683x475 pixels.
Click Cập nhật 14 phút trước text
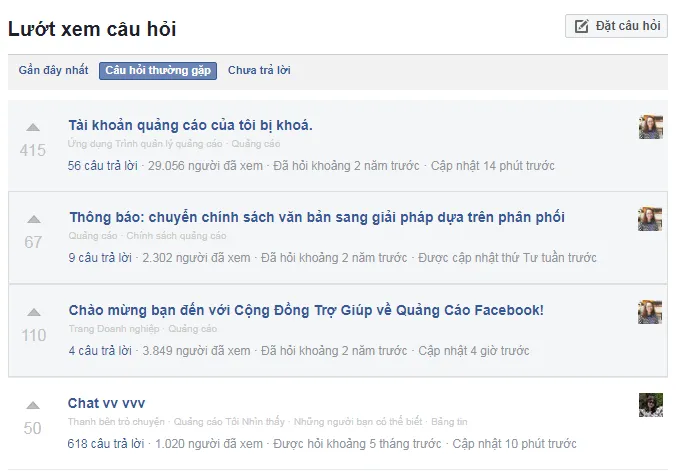(x=493, y=166)
